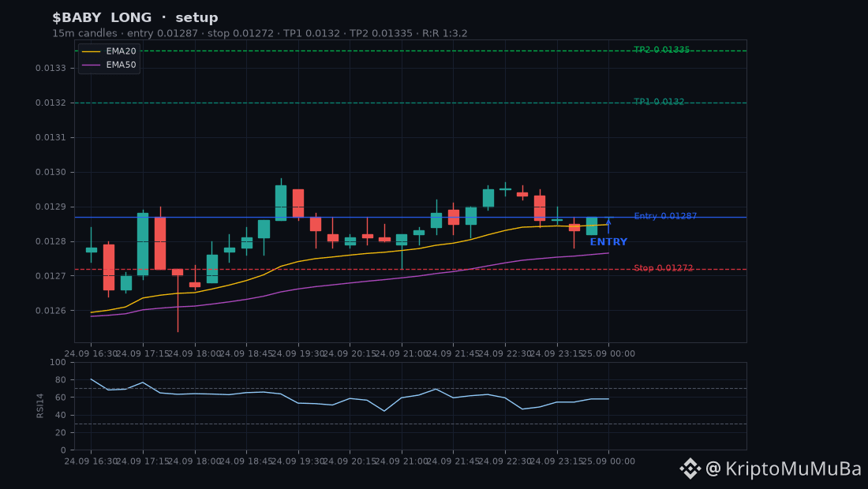Click the @KriptoMuMuBa watermark handle
The width and height of the screenshot is (868, 489).
[x=784, y=468]
